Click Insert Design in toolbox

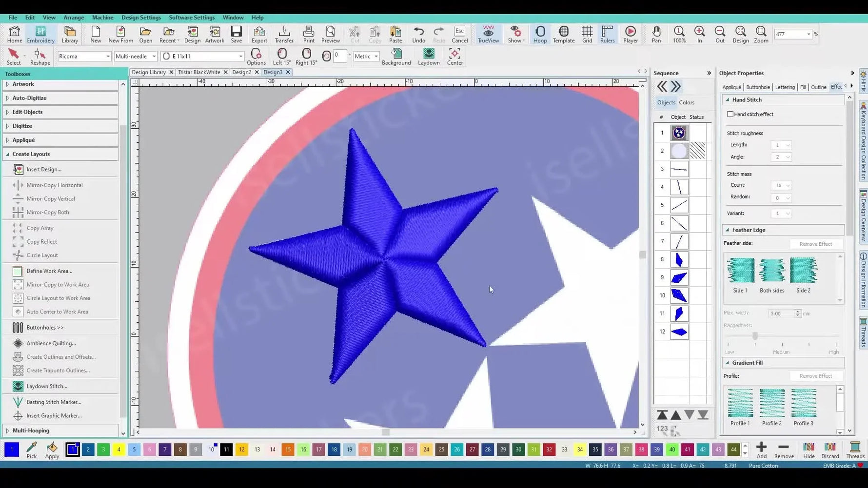(44, 170)
